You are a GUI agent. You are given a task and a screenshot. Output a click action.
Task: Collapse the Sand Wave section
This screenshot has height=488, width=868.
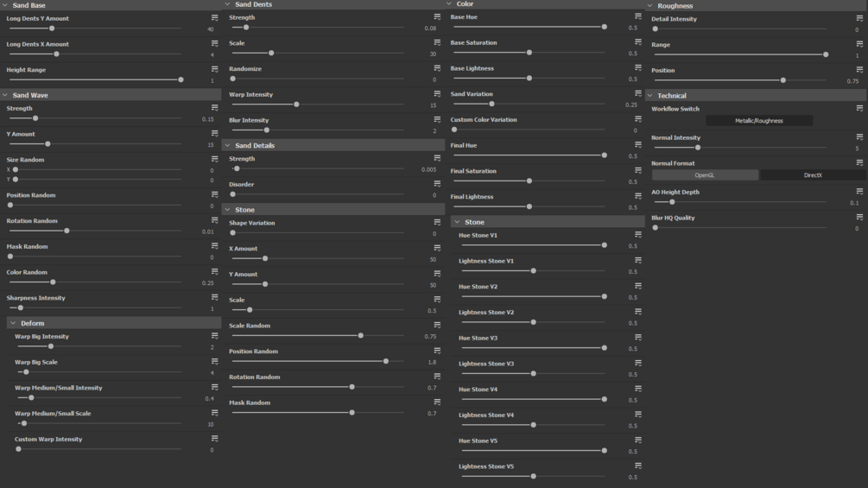[x=5, y=95]
